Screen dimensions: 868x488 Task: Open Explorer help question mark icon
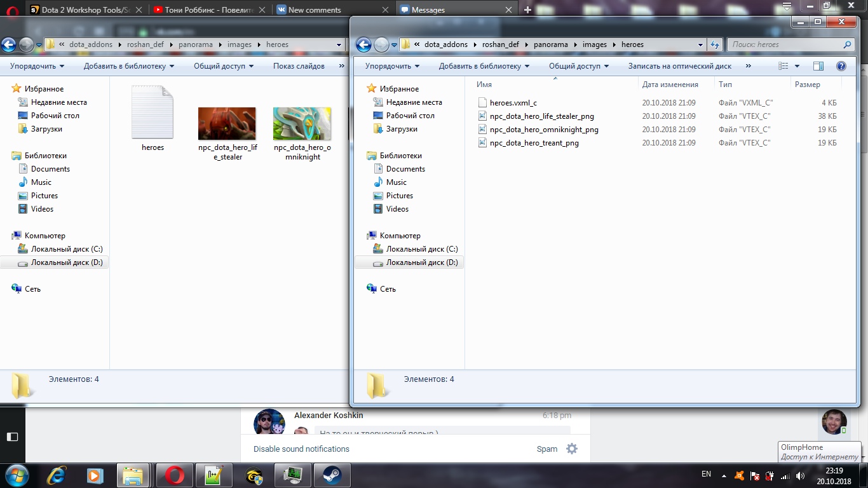(x=841, y=66)
